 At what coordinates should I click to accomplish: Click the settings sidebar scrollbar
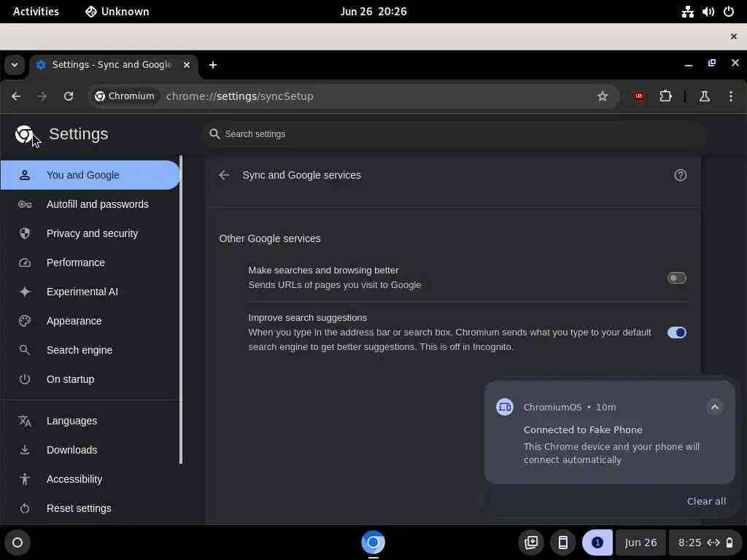[x=181, y=309]
